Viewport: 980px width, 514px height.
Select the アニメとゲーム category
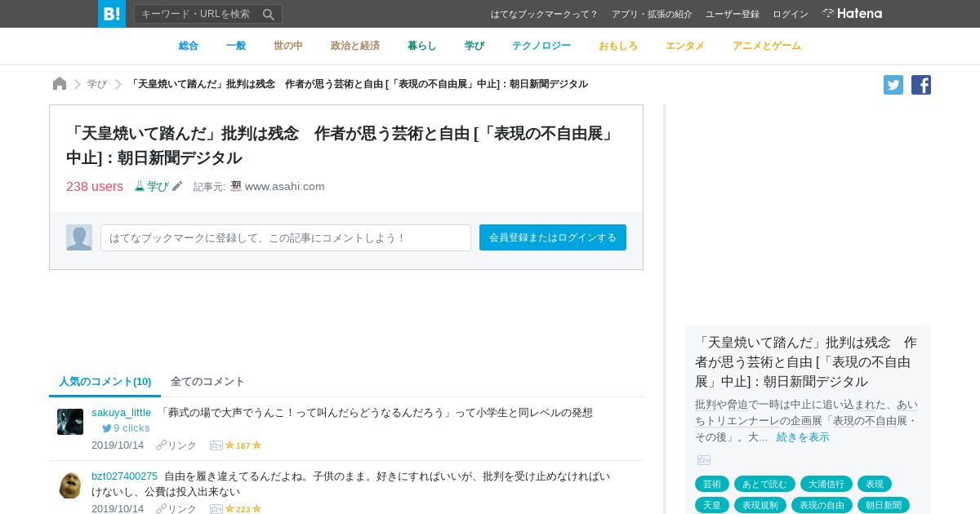click(x=767, y=46)
